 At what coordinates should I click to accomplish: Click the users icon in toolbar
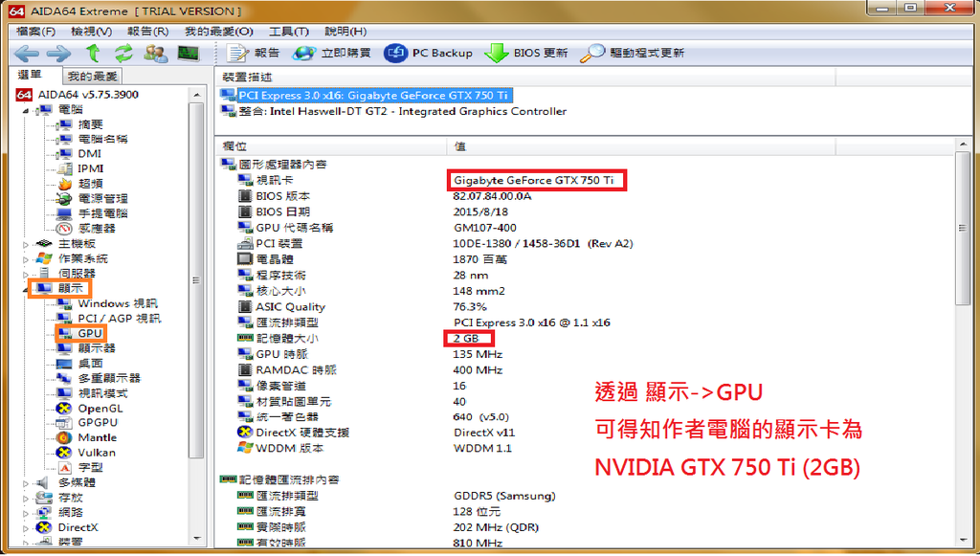156,53
